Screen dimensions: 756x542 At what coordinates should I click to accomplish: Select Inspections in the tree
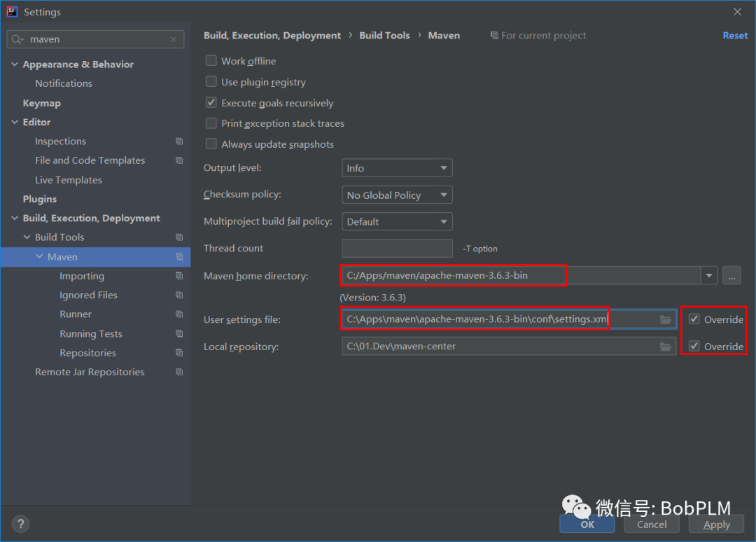pos(60,141)
